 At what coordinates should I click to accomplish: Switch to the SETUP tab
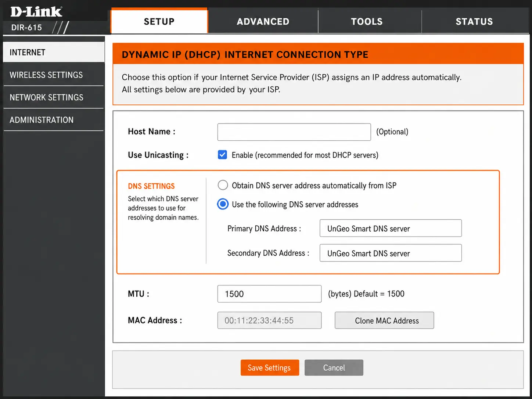pos(159,21)
